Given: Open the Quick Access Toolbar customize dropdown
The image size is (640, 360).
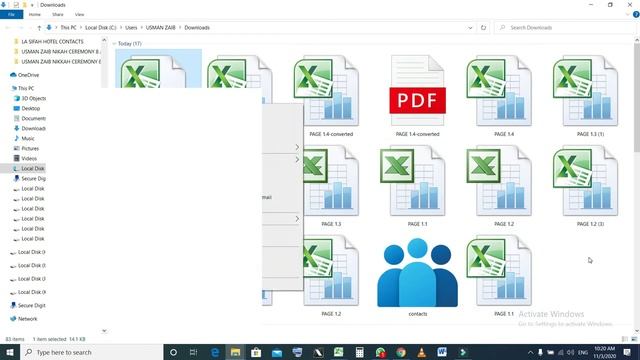Looking at the screenshot, I should [32, 5].
